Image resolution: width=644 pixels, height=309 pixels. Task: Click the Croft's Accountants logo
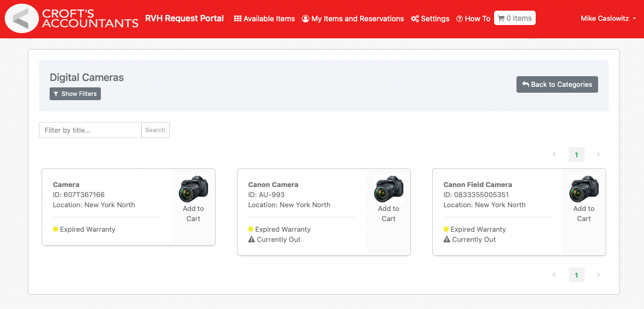point(22,18)
